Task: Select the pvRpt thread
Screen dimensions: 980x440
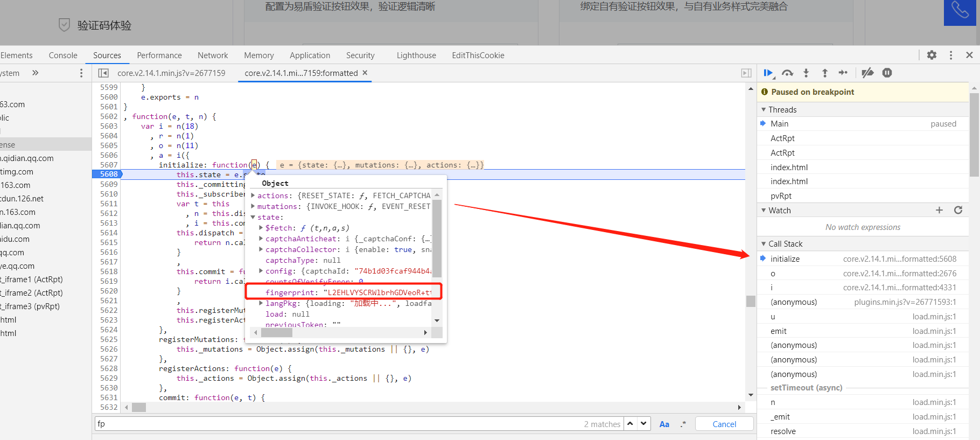Action: pyautogui.click(x=863, y=195)
